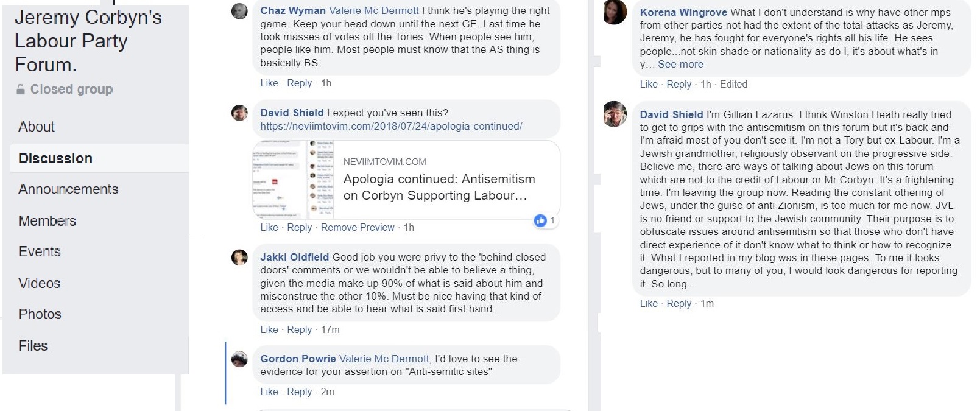Remove Preview from David Shield's link comment
The image size is (980, 411).
358,227
